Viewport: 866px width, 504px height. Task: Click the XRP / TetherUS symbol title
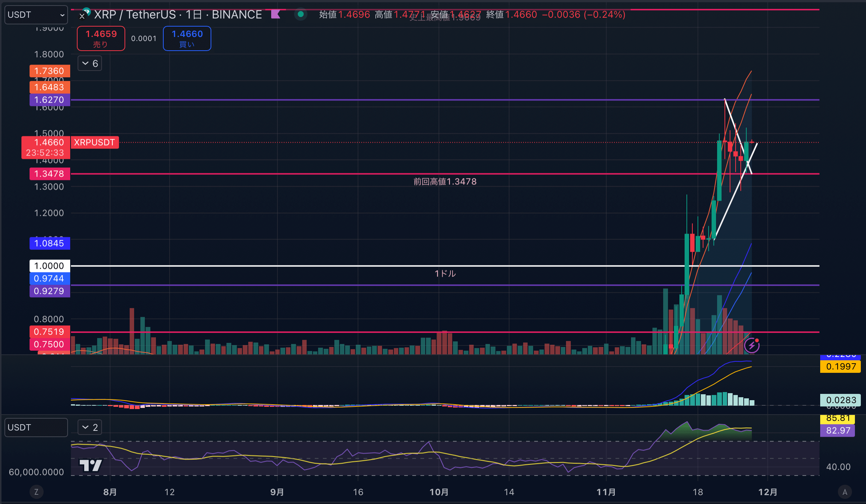[178, 15]
